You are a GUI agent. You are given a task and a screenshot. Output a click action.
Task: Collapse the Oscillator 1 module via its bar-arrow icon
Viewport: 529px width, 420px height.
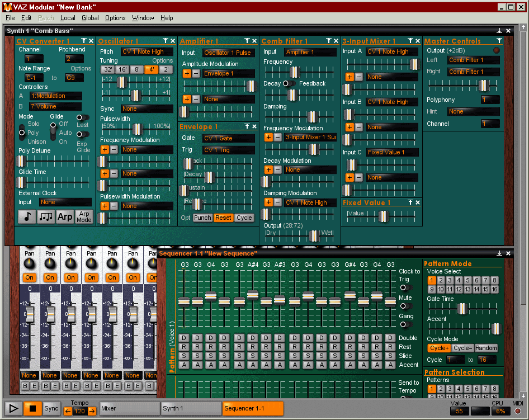(x=166, y=41)
